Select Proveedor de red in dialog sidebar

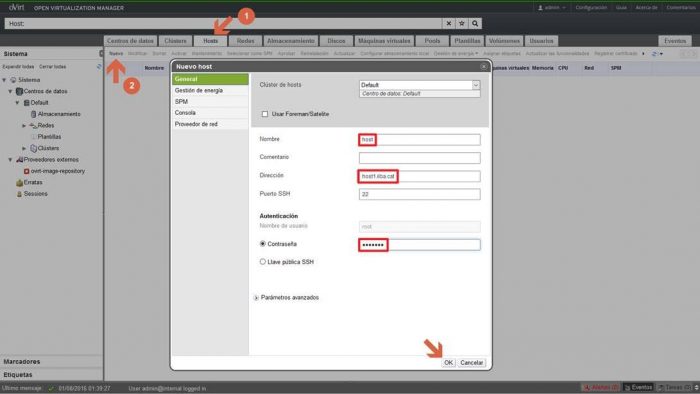tap(210, 124)
